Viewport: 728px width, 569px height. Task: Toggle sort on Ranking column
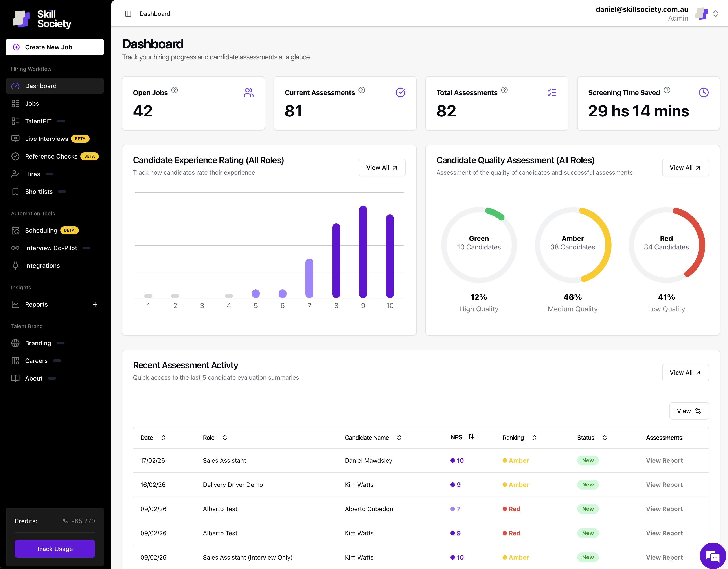click(x=534, y=438)
